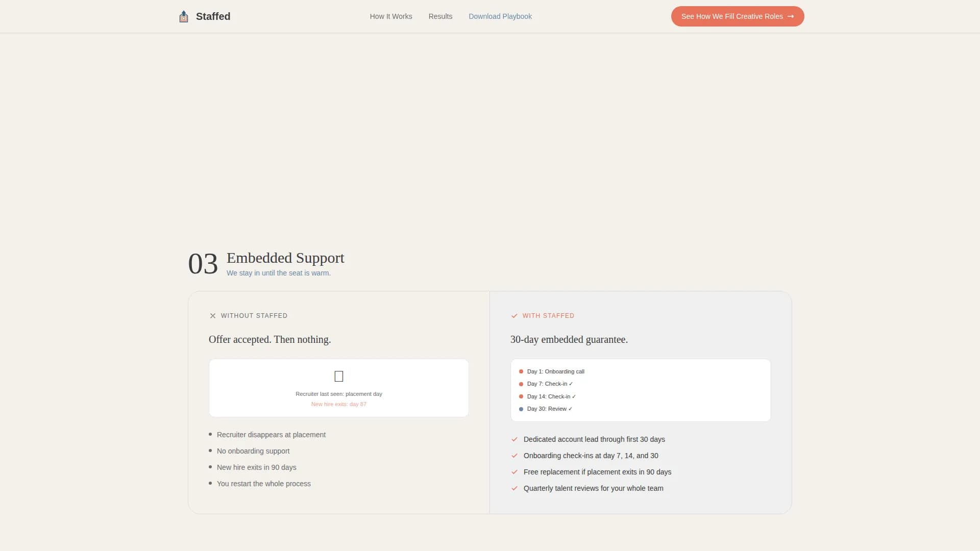
Task: Click the orange dot beside 'Day 1: Onboarding call'
Action: tap(521, 371)
